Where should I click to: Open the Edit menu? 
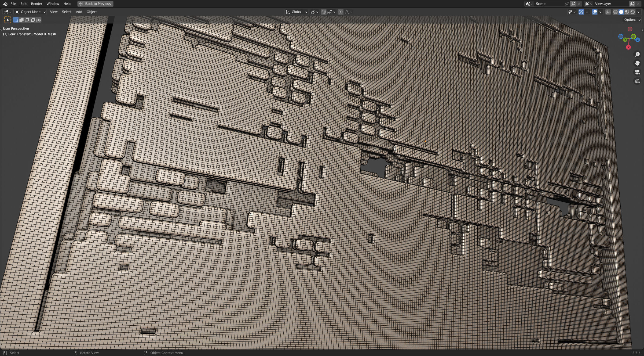coord(23,4)
